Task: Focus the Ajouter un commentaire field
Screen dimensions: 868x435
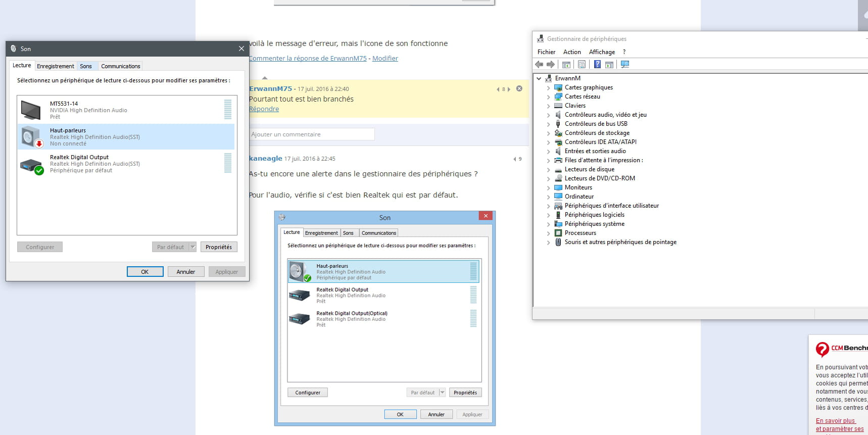Action: [312, 134]
